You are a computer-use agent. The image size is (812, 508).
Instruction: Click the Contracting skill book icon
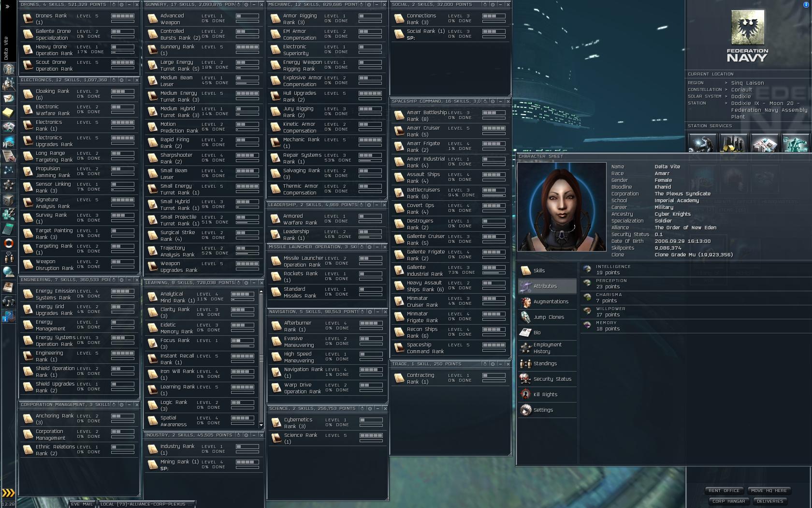(x=399, y=378)
